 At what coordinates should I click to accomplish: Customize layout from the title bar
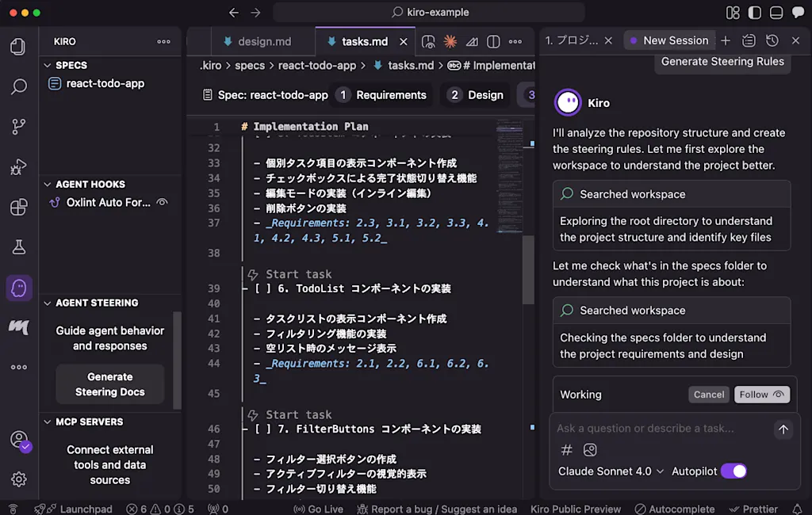tap(733, 13)
